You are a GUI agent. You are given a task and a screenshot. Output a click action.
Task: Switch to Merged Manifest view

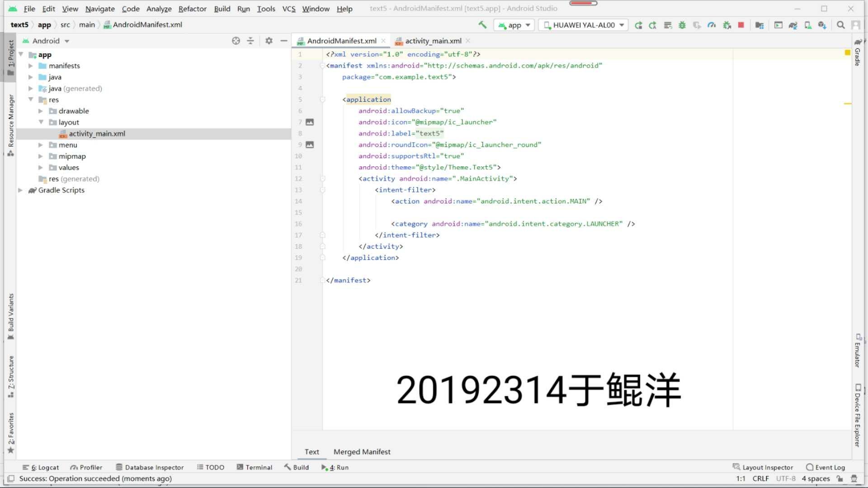pos(362,452)
